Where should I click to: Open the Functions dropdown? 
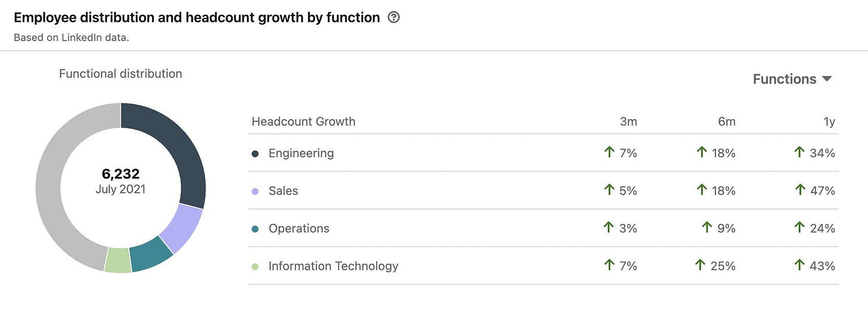tap(792, 79)
